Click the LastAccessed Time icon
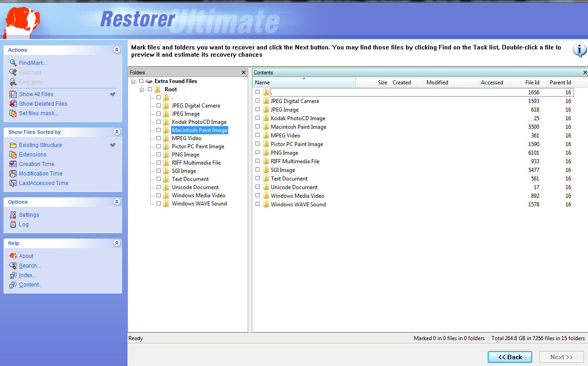Viewport: 588px width, 366px height. [13, 183]
